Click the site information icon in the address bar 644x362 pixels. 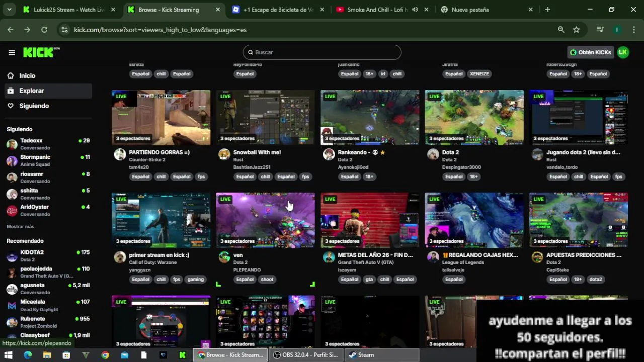[x=64, y=30]
